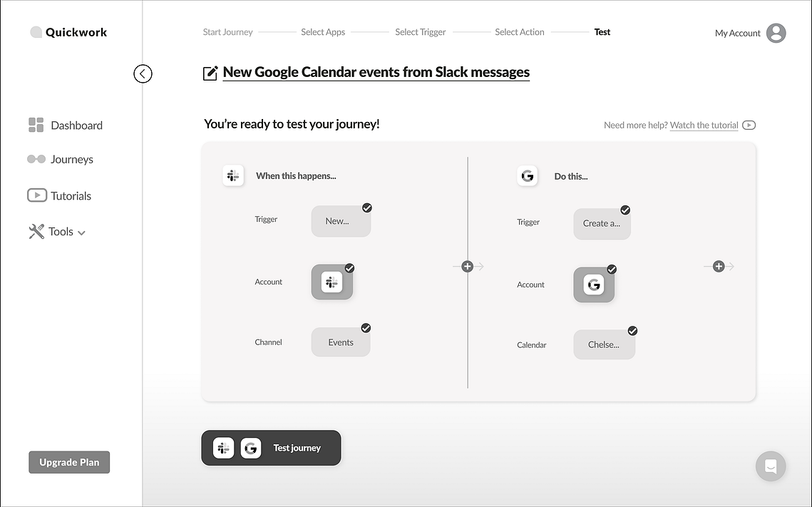Click the video play icon beside the tutorial link
The image size is (812, 507).
[x=749, y=125]
